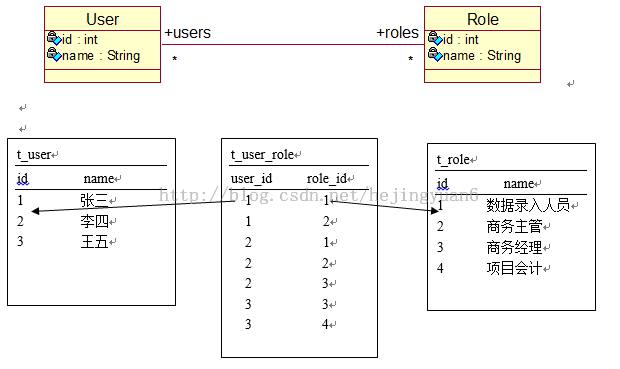620x369 pixels.
Task: Click role_id value 4 in t_user_role
Action: [325, 324]
